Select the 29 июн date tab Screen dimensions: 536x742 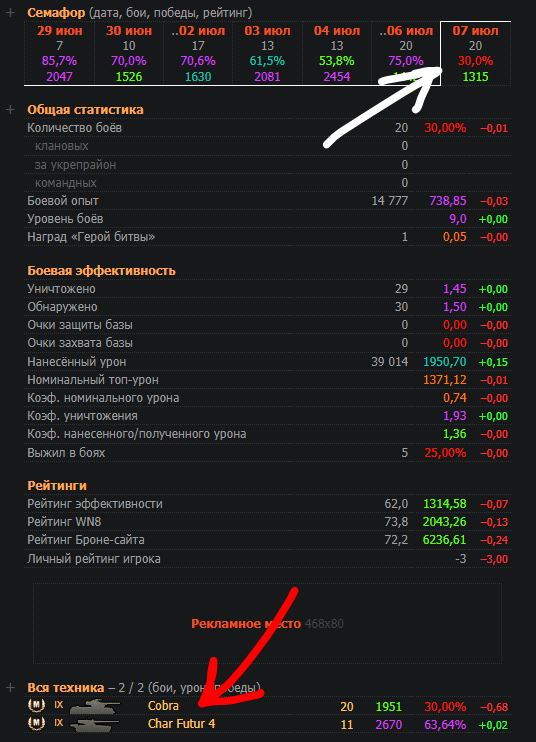pos(60,53)
